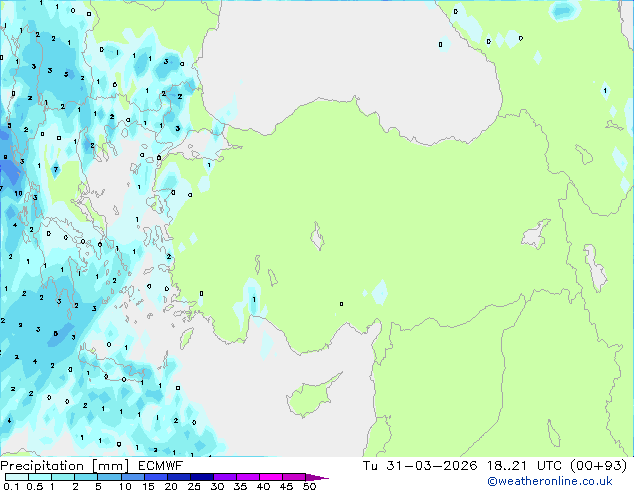Click the "Tu 31-03-2026" date text
This screenshot has height=490, width=634.
point(420,466)
